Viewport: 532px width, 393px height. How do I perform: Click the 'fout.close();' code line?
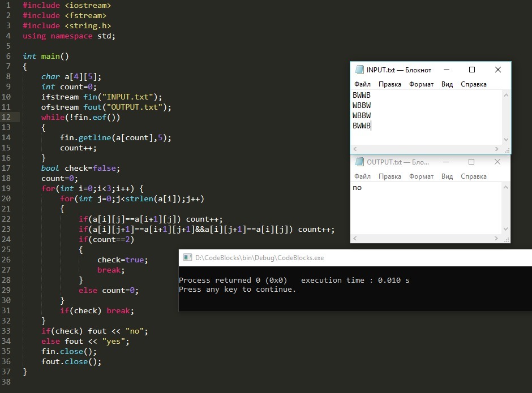[71, 361]
